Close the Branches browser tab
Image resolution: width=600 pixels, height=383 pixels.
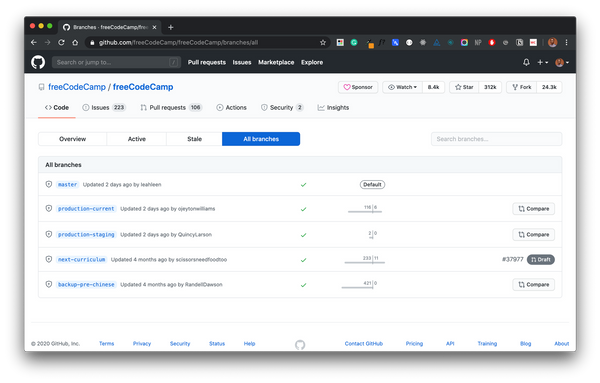(154, 27)
